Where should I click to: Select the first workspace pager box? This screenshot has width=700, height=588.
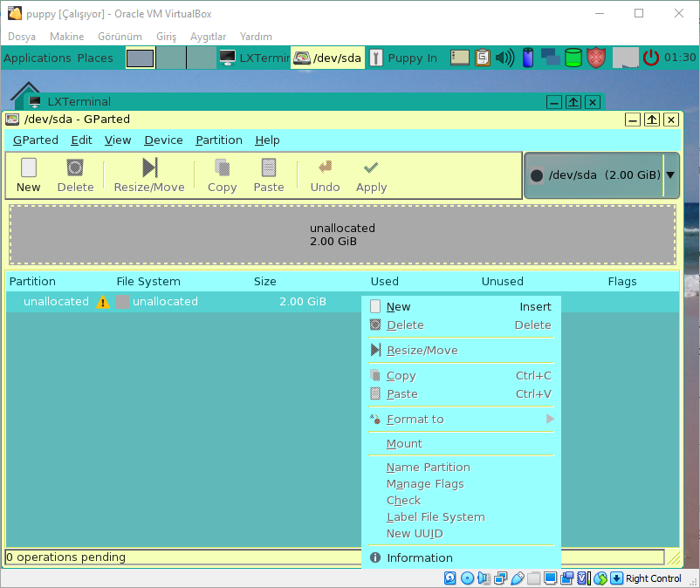point(141,58)
